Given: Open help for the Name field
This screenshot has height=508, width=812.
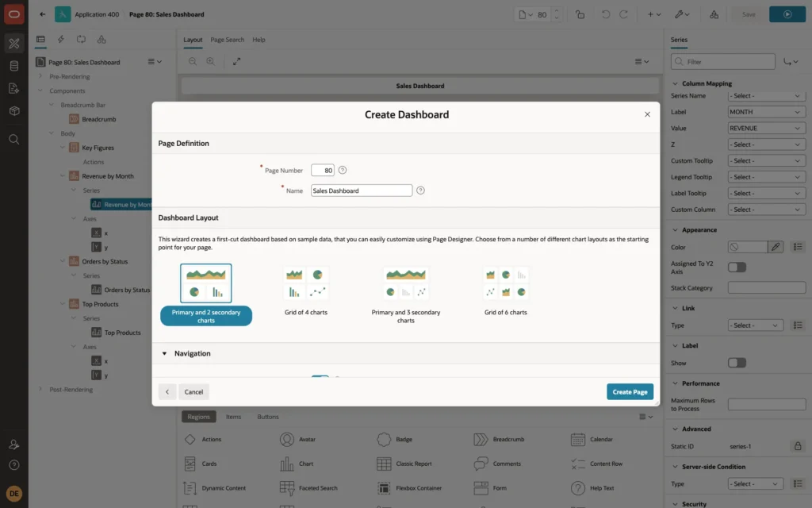Looking at the screenshot, I should [420, 190].
